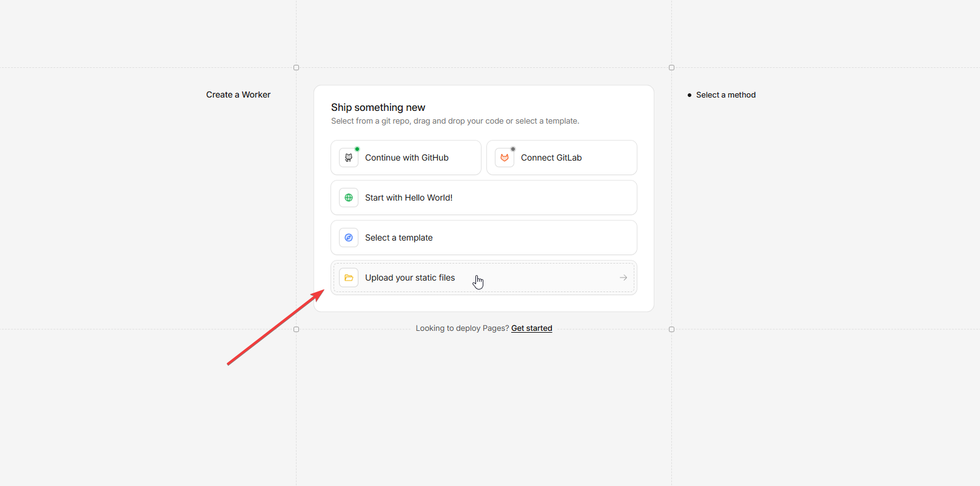Open the Select a template option
This screenshot has width=980, height=486.
pos(399,238)
